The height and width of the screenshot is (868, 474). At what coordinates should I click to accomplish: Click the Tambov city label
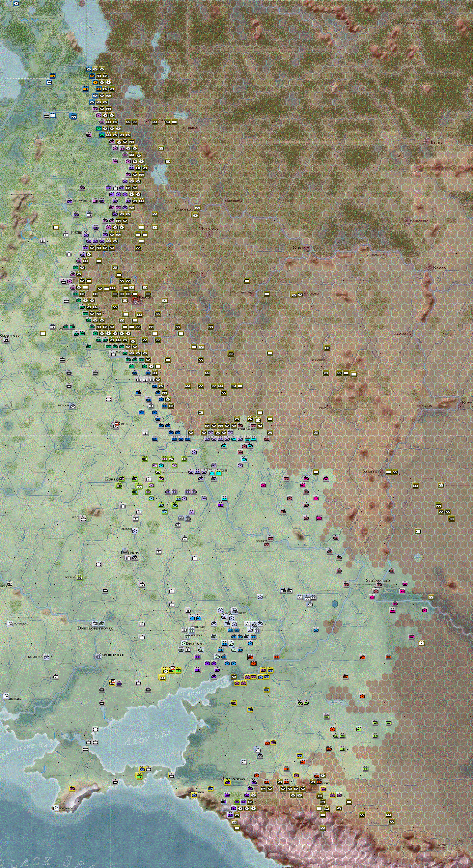click(x=246, y=430)
